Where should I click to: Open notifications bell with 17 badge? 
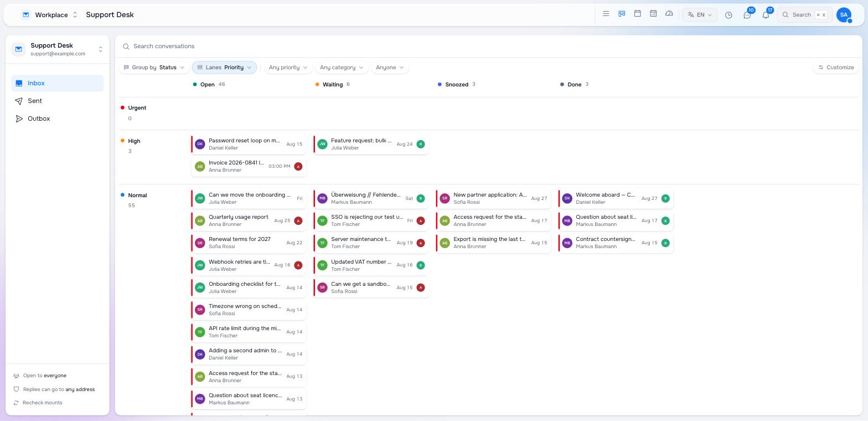766,15
